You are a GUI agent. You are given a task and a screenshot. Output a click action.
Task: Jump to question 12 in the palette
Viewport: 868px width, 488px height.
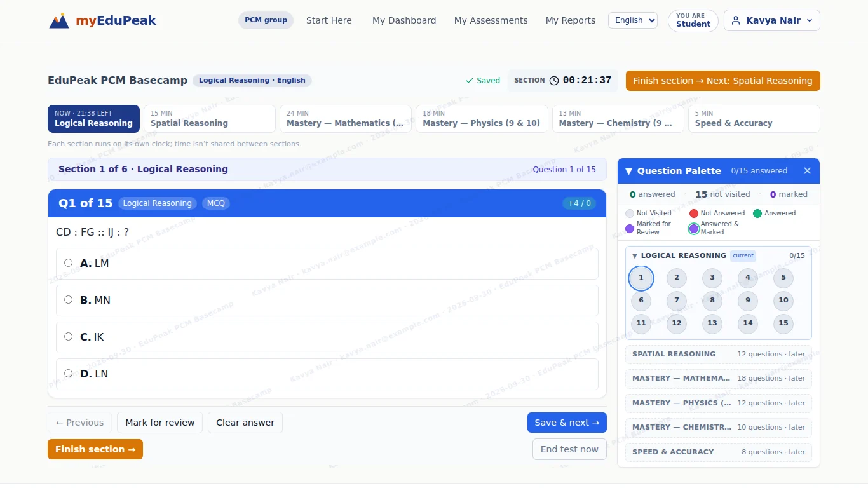click(x=677, y=323)
